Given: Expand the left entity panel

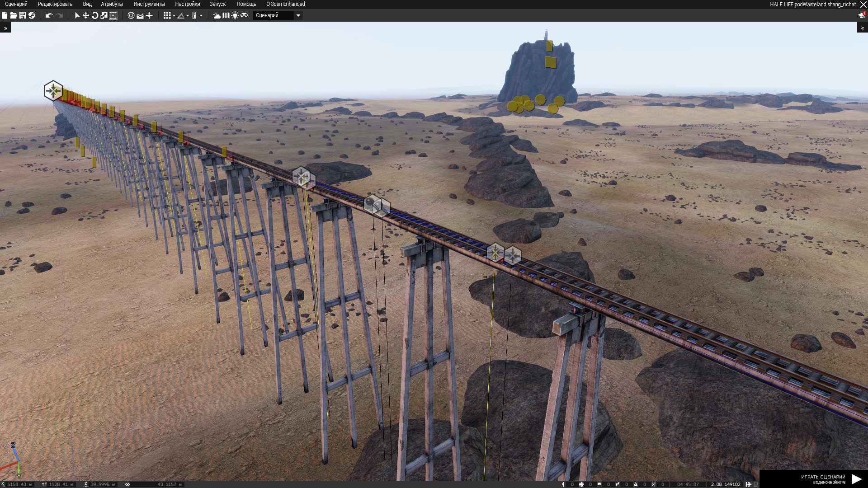Looking at the screenshot, I should point(5,28).
